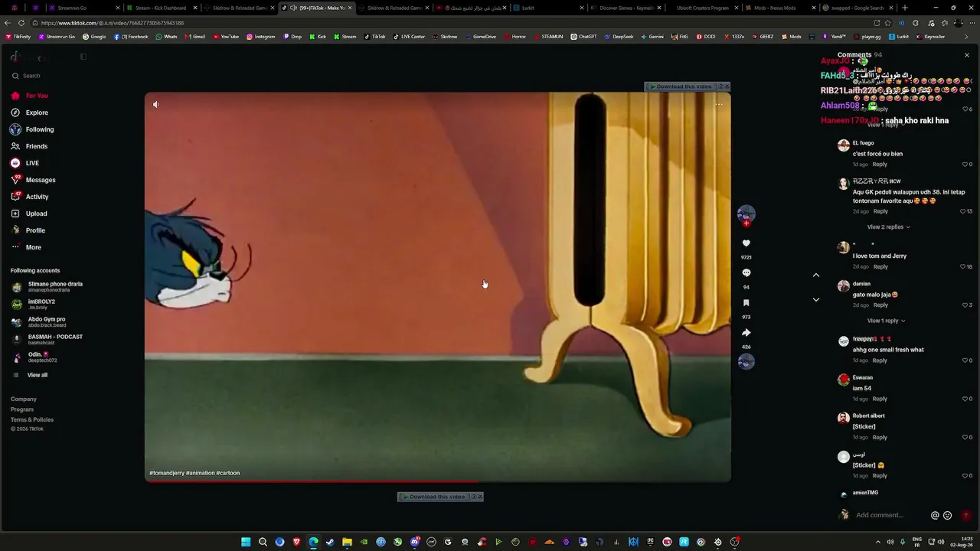This screenshot has height=551, width=980.
Task: Collapse the sidebar with the panel icon
Action: pyautogui.click(x=83, y=57)
